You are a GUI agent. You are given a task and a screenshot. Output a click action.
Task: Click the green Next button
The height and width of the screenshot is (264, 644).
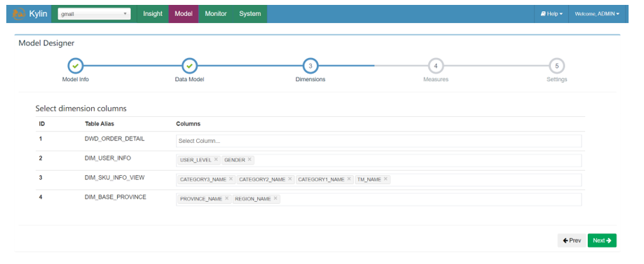[x=602, y=241]
